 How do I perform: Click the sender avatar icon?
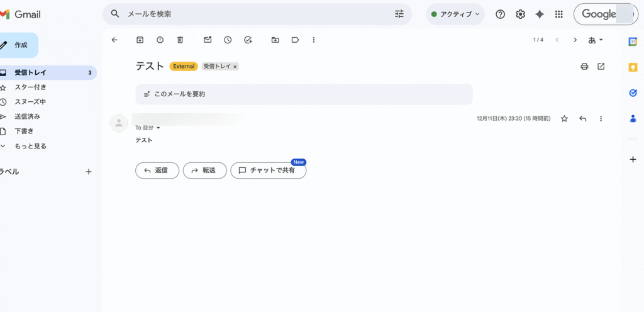119,123
